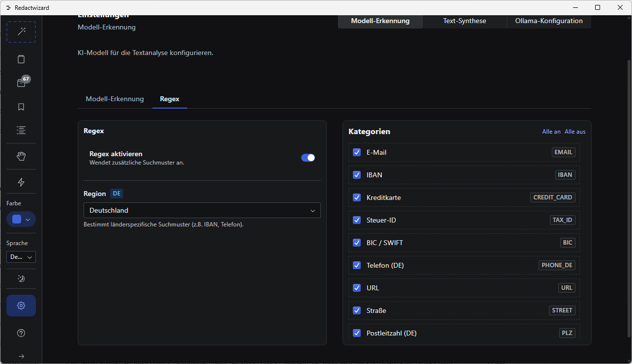The image size is (632, 364).
Task: Open the help question mark icon
Action: (21, 333)
